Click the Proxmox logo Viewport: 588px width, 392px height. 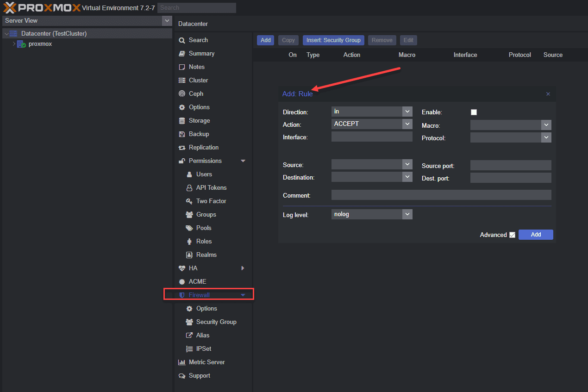coord(42,8)
